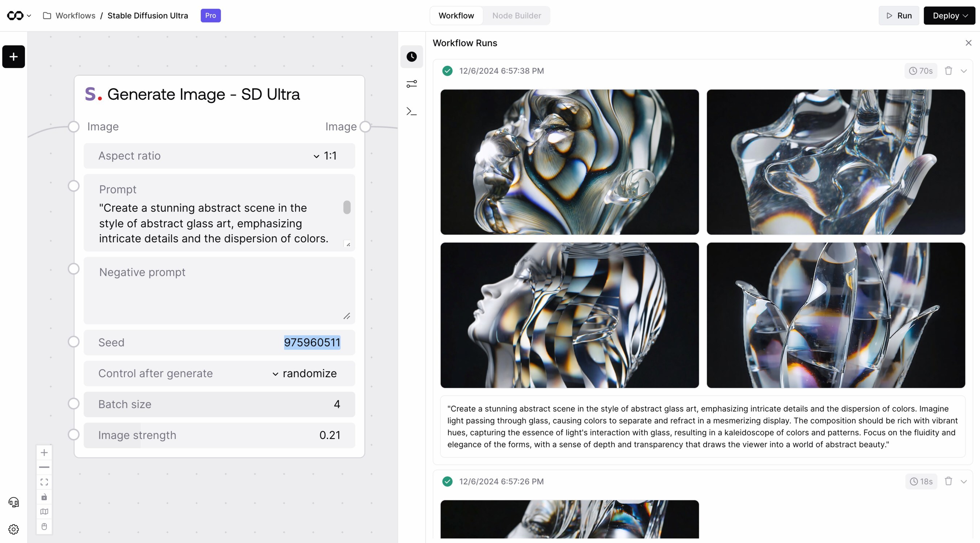Switch to the Workflow tab
Screen dimensions: 980x543
point(456,16)
